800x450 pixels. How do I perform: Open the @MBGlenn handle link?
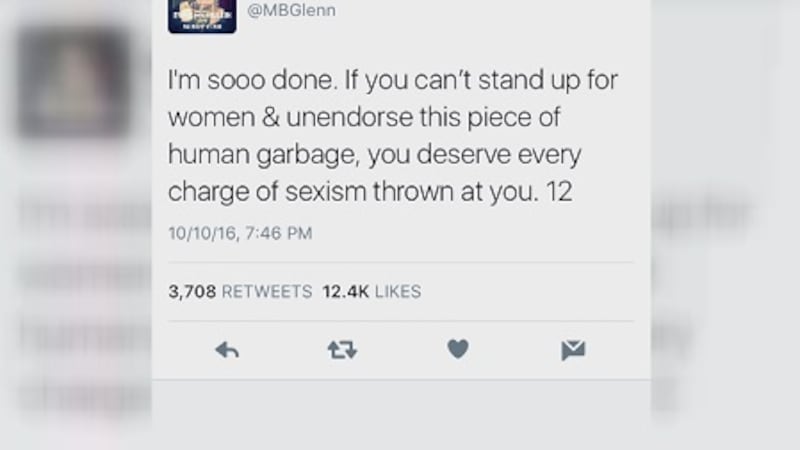[291, 10]
